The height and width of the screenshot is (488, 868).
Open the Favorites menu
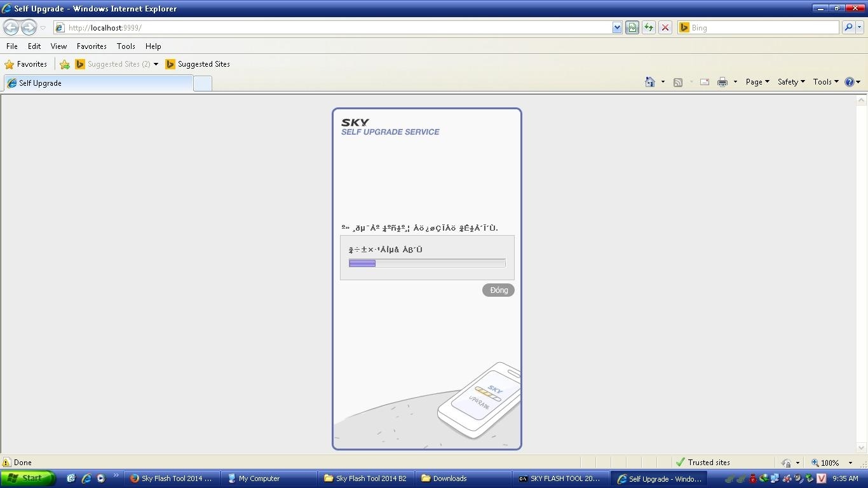click(92, 46)
